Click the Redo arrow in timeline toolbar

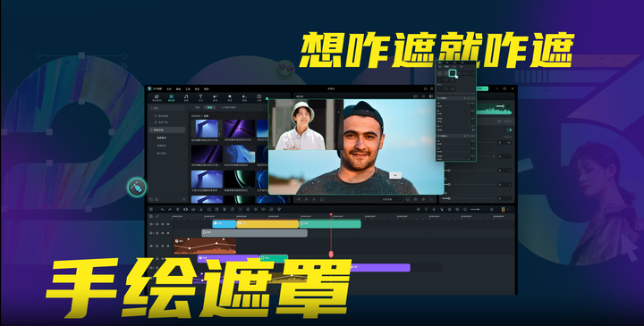(x=170, y=209)
